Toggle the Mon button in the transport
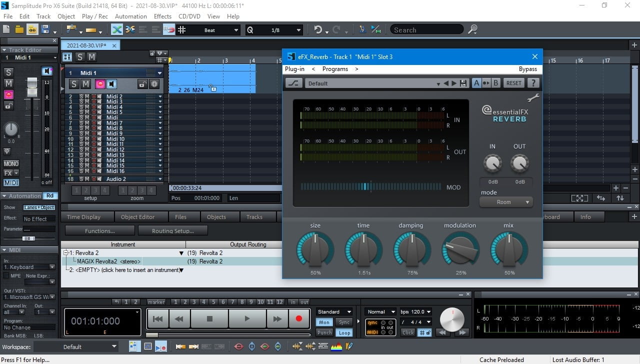The image size is (640, 364). (x=324, y=322)
